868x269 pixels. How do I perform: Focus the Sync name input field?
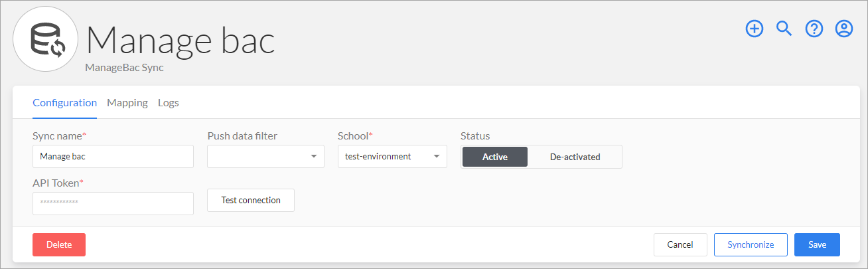point(113,156)
